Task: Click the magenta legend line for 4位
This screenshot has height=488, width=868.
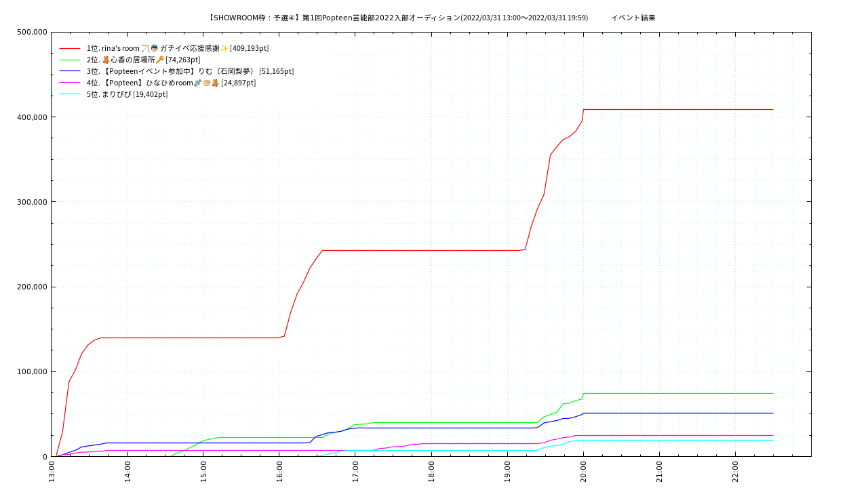Action: point(70,83)
